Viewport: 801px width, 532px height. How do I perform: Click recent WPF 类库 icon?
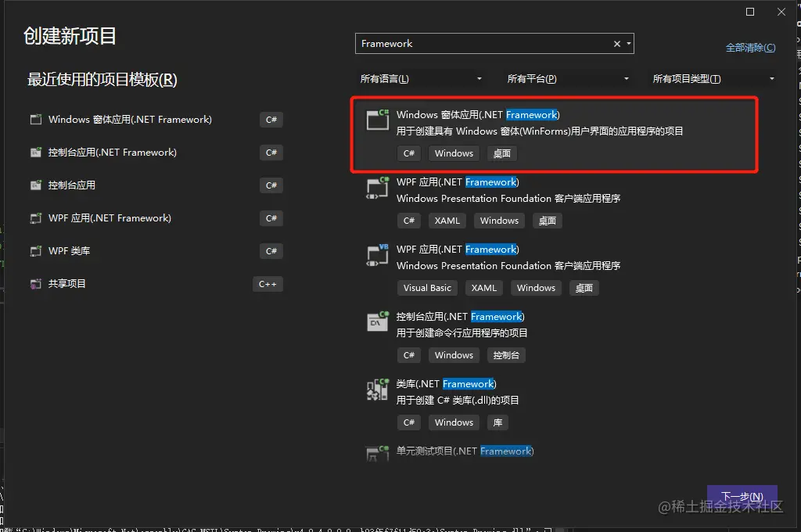coord(36,251)
